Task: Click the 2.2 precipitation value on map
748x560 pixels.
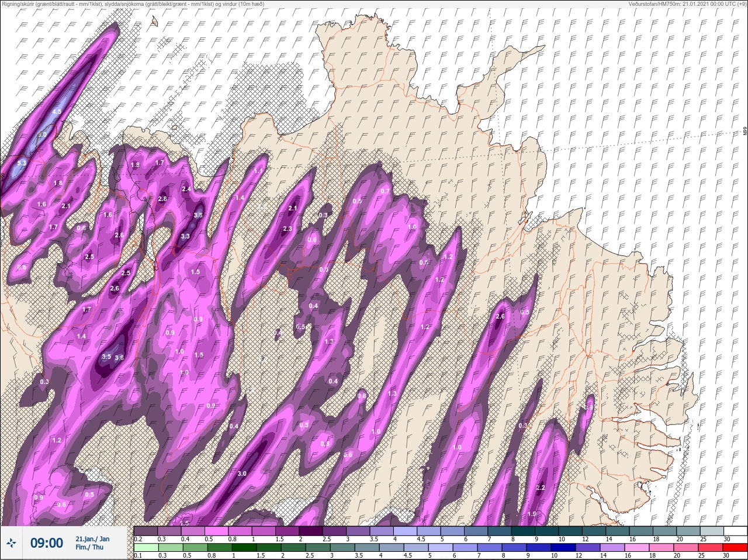Action: (x=541, y=488)
